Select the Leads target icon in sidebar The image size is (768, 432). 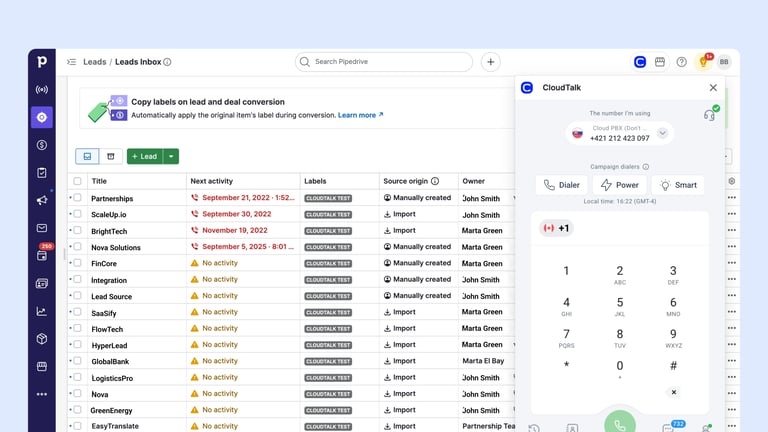pyautogui.click(x=42, y=118)
